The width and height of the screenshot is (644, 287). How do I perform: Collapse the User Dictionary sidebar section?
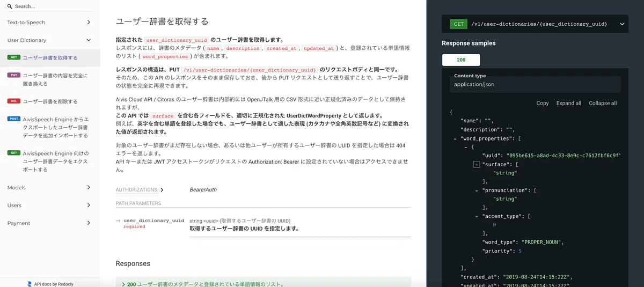point(49,40)
